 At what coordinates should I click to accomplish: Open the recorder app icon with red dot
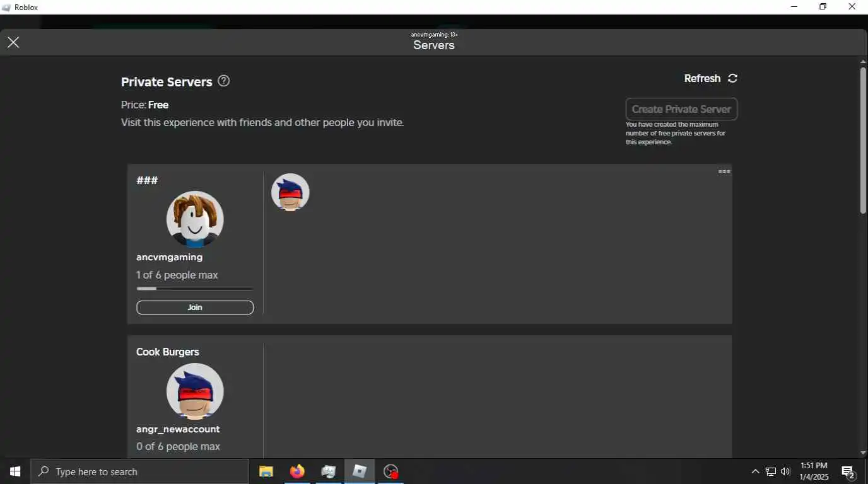[391, 471]
